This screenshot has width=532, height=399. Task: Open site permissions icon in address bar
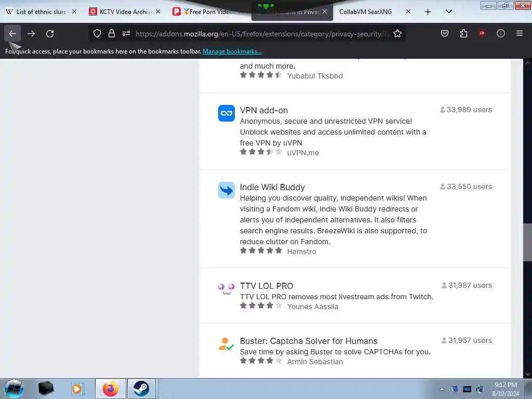tap(126, 34)
